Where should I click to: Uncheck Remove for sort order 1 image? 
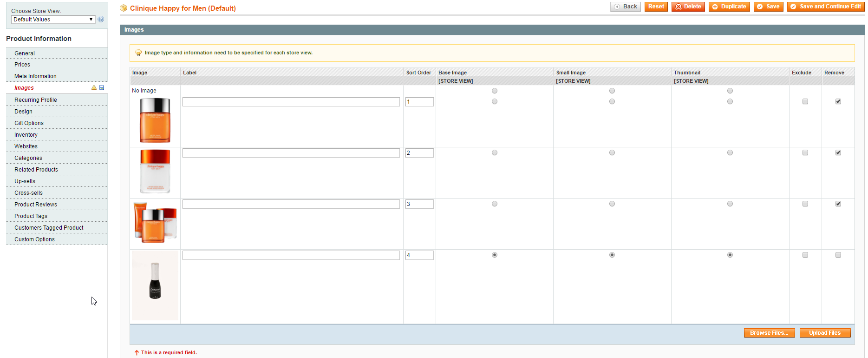pos(838,101)
